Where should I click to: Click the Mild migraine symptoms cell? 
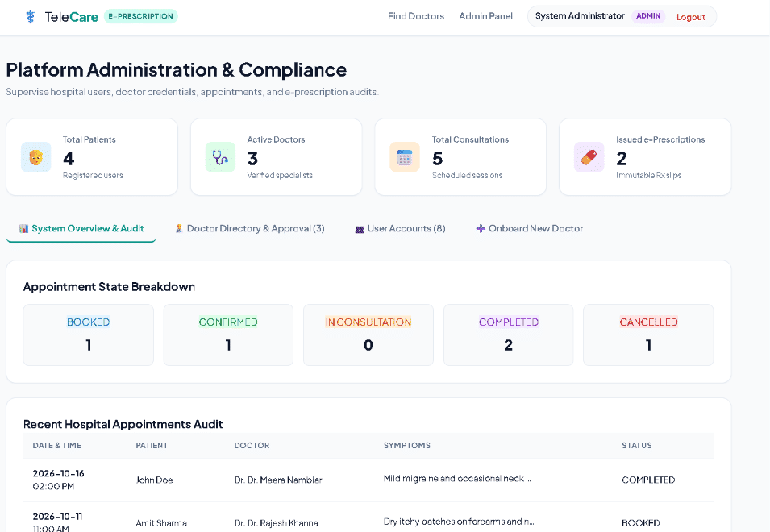click(457, 479)
